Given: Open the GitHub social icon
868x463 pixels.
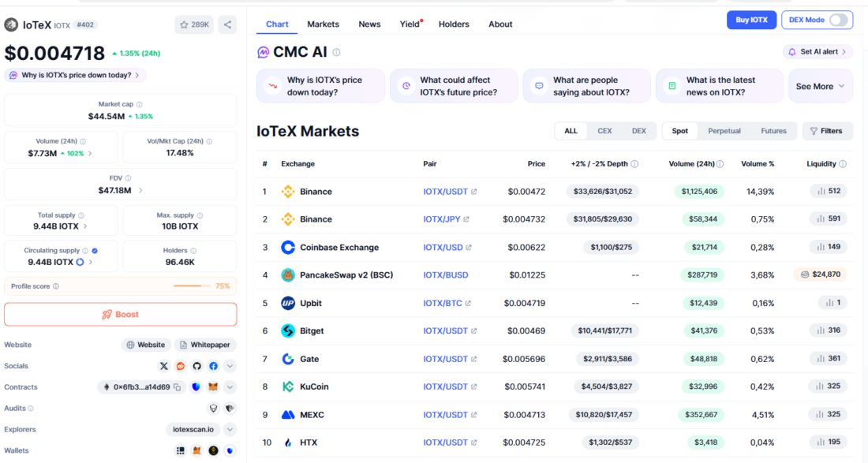Looking at the screenshot, I should (x=197, y=366).
